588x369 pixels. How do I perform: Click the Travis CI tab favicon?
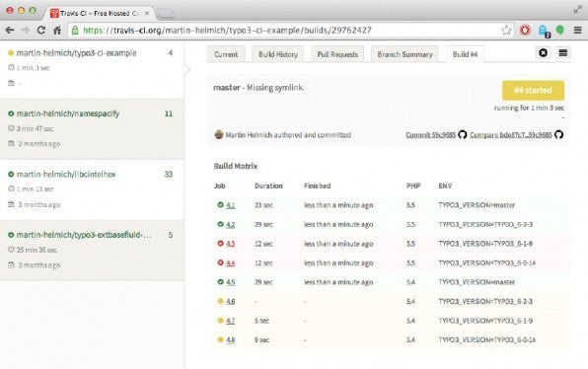tap(54, 13)
